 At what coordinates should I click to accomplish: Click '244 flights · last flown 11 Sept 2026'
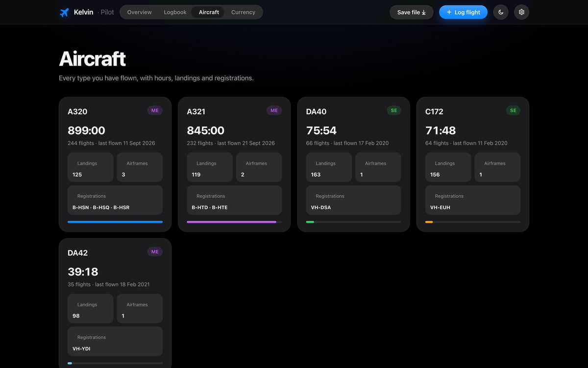(x=111, y=143)
